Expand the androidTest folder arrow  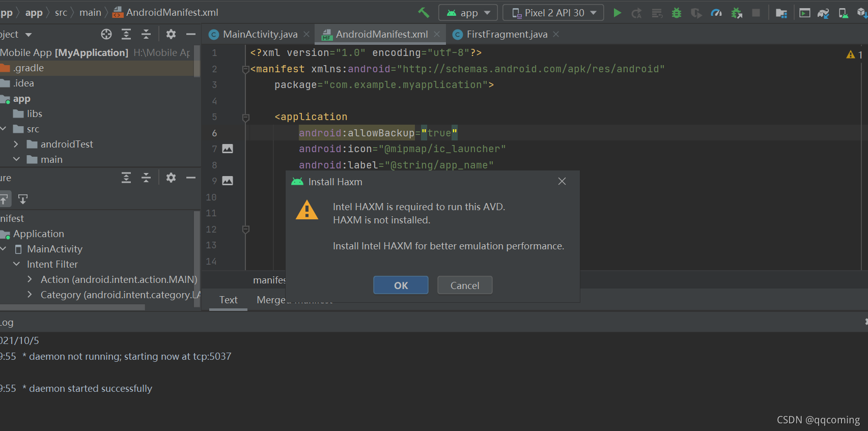16,144
